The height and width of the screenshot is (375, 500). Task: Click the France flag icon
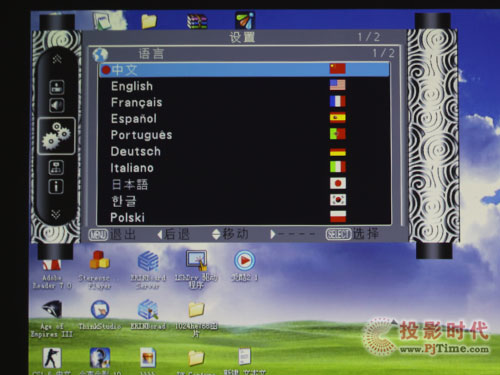pyautogui.click(x=338, y=101)
